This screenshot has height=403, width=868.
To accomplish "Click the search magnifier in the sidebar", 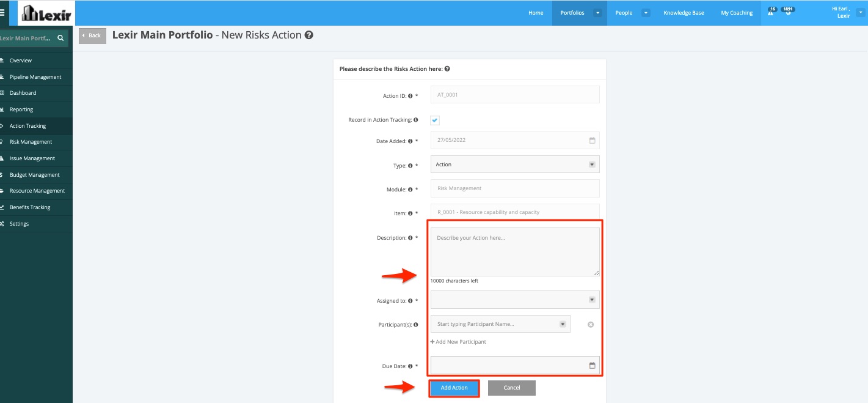I will point(60,38).
